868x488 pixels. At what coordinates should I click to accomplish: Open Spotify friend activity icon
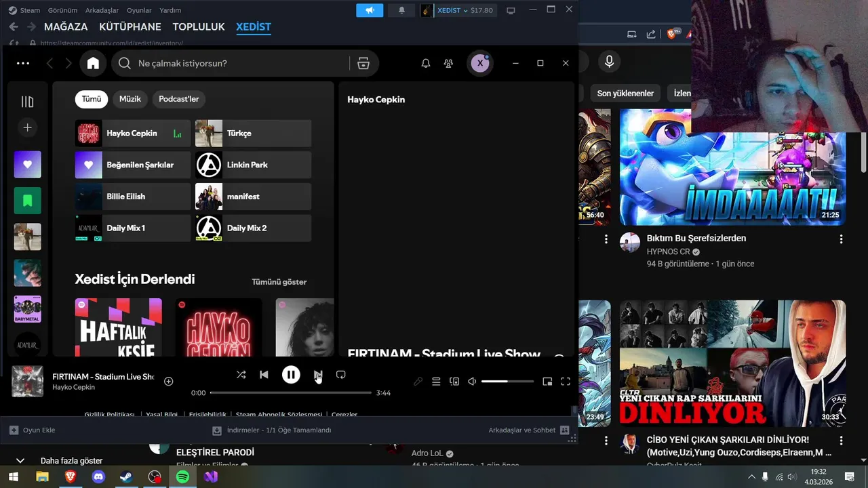(x=448, y=63)
